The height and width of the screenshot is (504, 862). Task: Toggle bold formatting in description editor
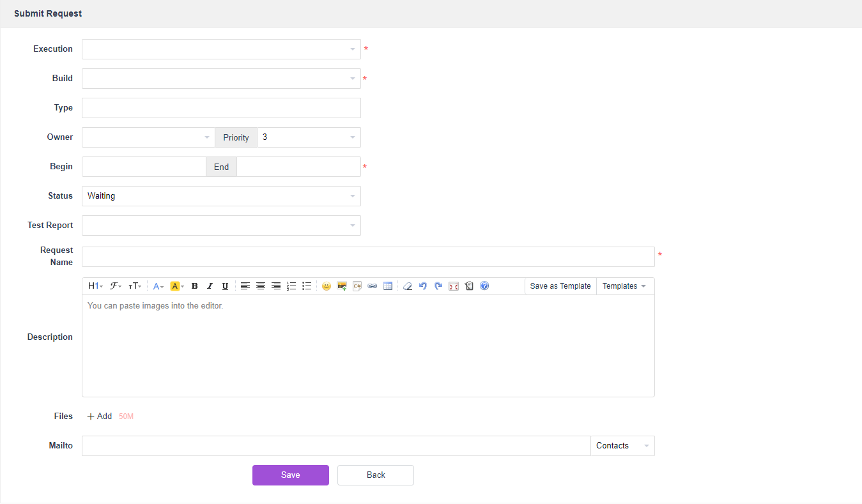click(x=194, y=286)
